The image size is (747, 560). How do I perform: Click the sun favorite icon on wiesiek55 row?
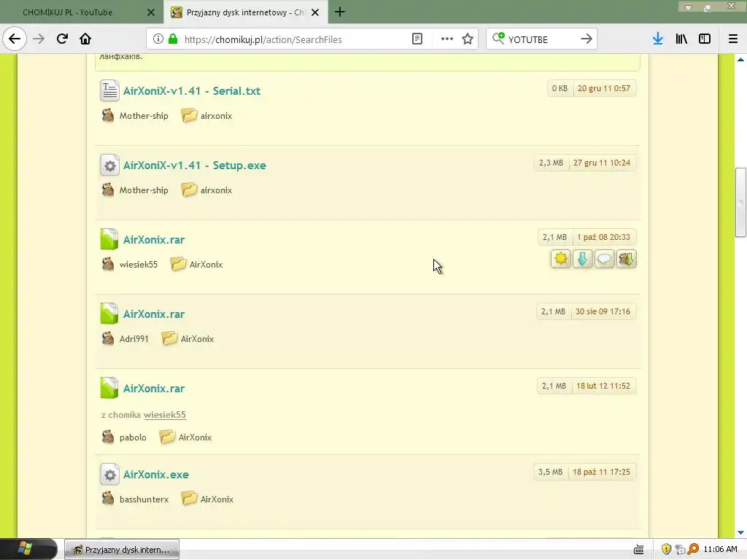point(561,259)
